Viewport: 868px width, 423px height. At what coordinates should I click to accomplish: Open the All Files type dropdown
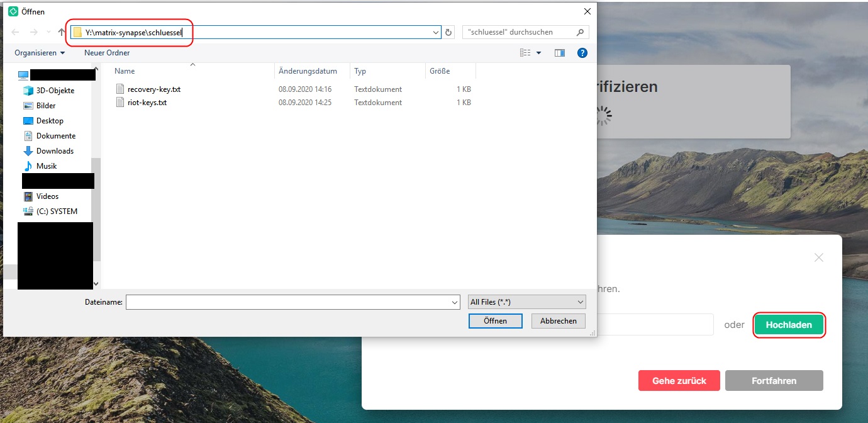(526, 302)
